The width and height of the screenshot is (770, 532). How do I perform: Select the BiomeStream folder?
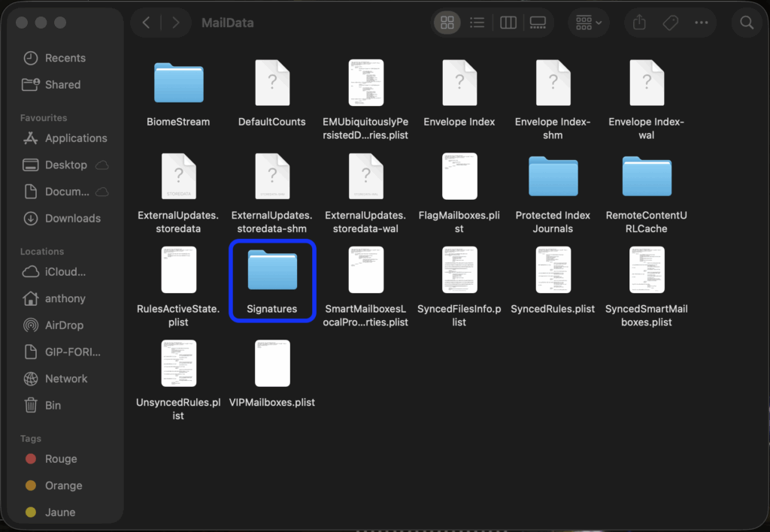[178, 83]
